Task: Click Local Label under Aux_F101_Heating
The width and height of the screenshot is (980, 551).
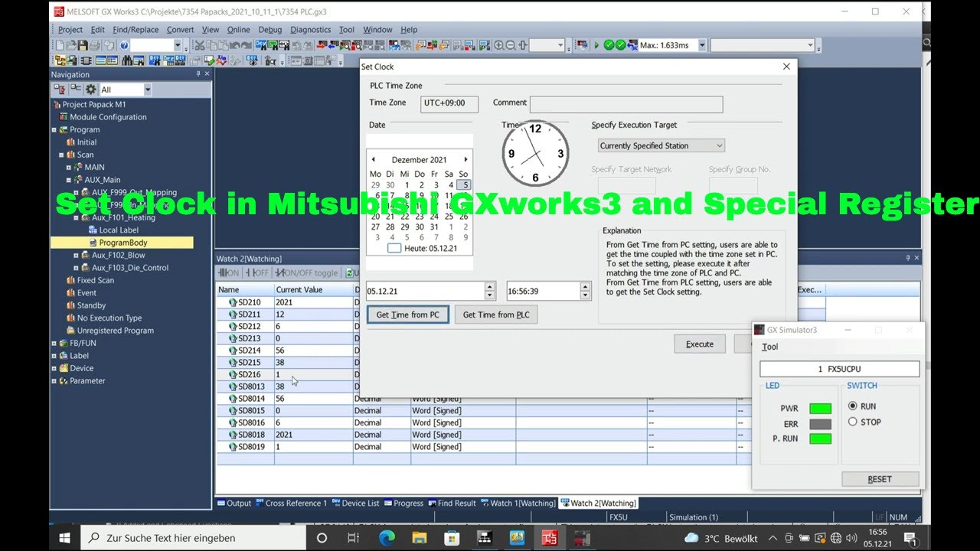Action: pos(119,230)
